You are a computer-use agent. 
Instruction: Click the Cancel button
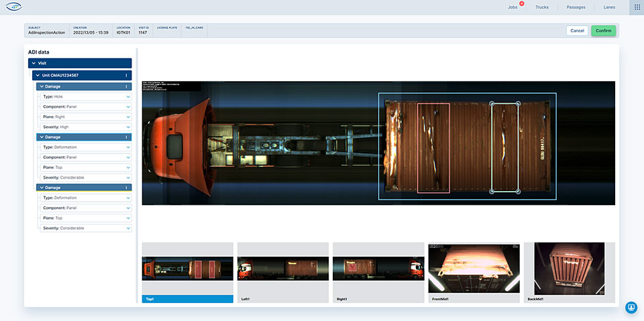tap(576, 31)
